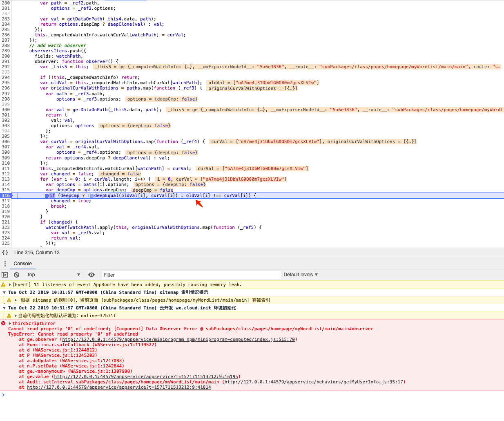
Task: Click the show console sidebar icon
Action: point(4,274)
